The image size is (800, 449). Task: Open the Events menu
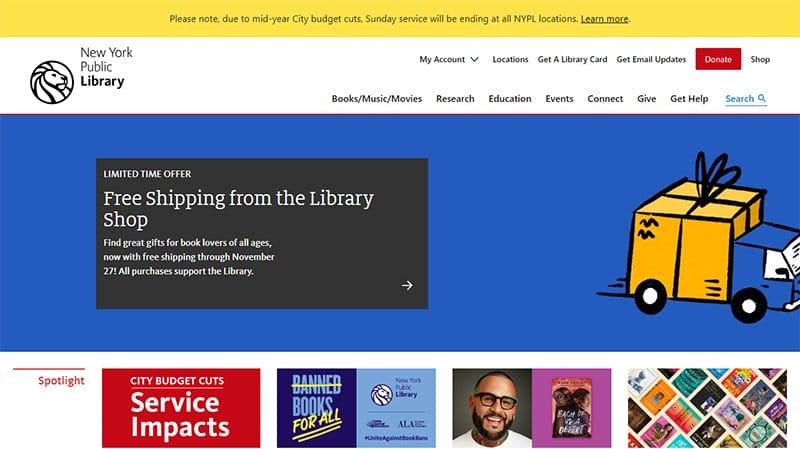pyautogui.click(x=559, y=98)
